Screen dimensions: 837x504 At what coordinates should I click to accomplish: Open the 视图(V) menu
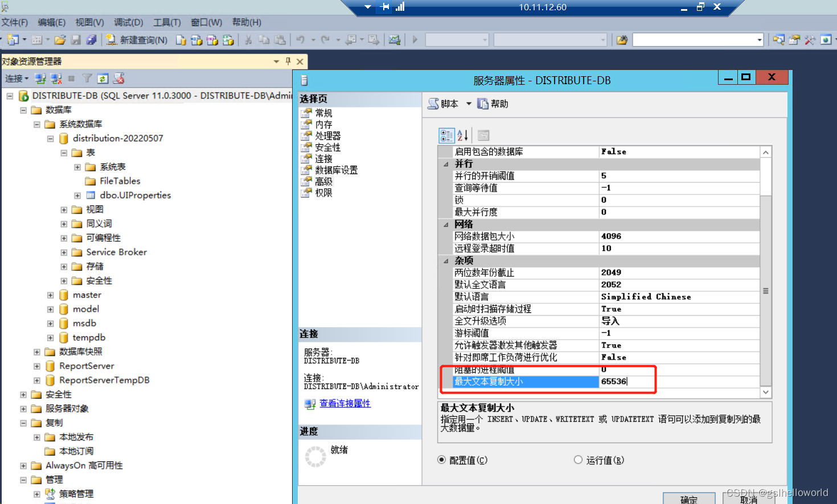coord(89,22)
